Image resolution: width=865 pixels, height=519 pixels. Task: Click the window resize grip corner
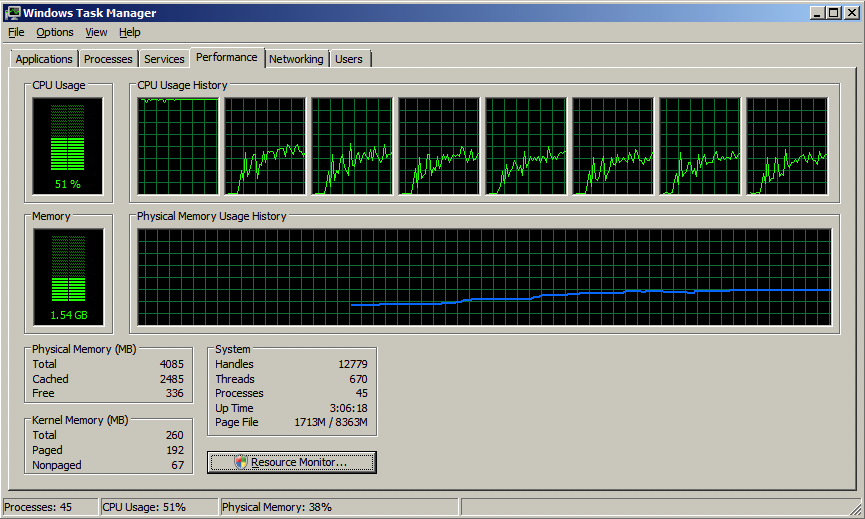click(856, 509)
